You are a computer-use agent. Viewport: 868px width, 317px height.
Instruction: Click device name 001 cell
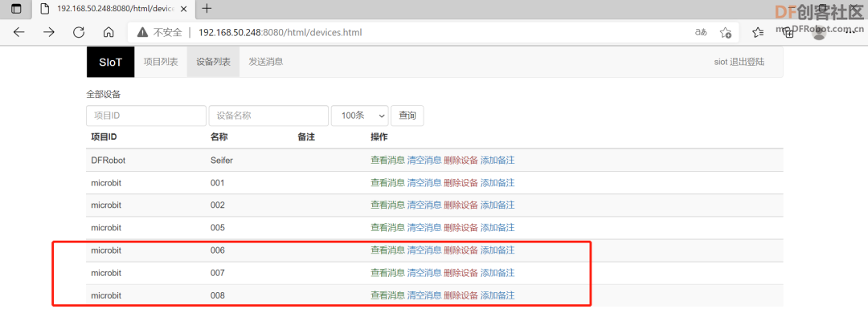click(218, 182)
